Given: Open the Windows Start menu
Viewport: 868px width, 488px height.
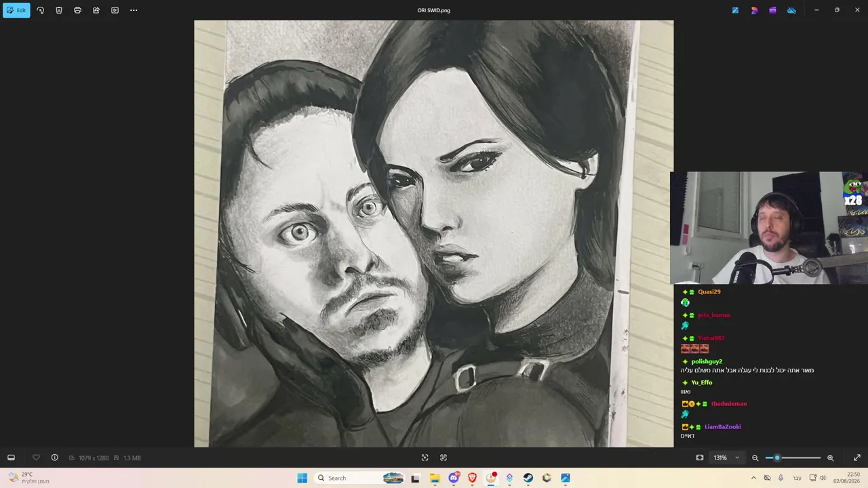Looking at the screenshot, I should pyautogui.click(x=302, y=478).
